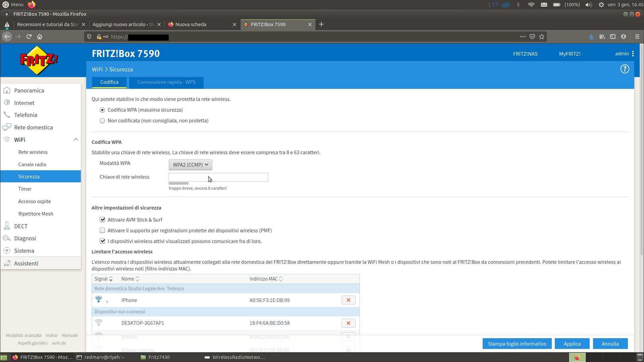Click Annulla button

pos(610,344)
